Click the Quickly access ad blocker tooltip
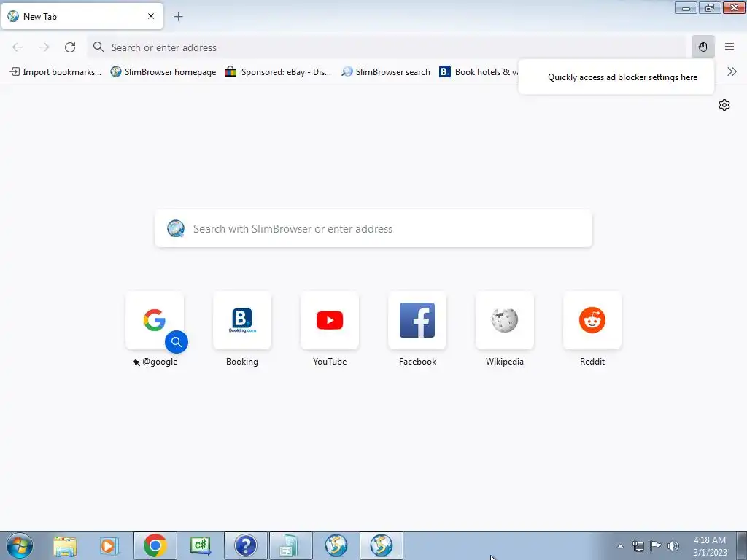 point(616,77)
